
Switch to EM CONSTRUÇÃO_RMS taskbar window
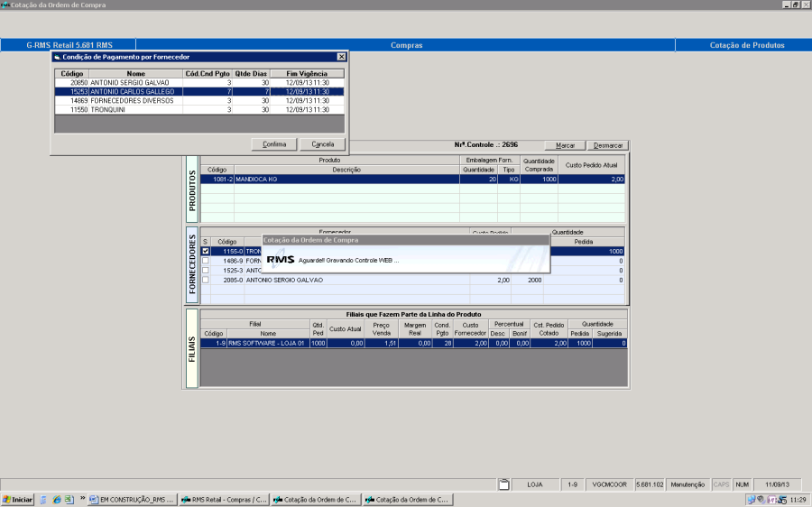coord(132,500)
